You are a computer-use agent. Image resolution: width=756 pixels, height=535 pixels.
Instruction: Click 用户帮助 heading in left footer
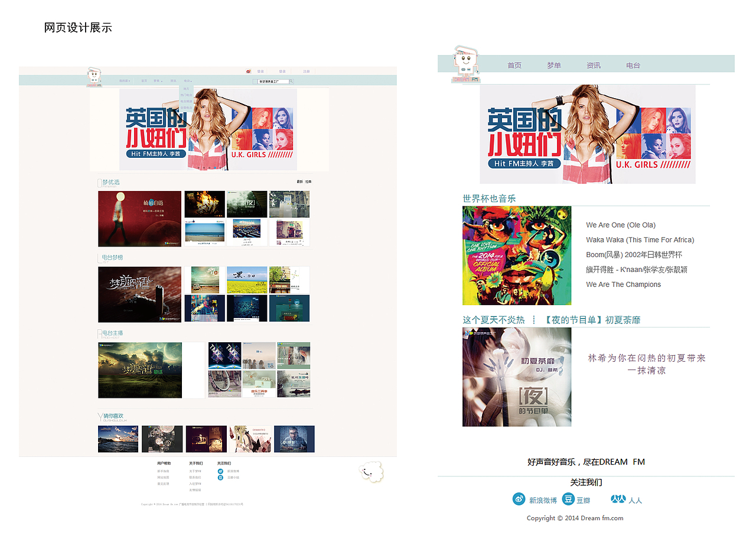coord(164,463)
